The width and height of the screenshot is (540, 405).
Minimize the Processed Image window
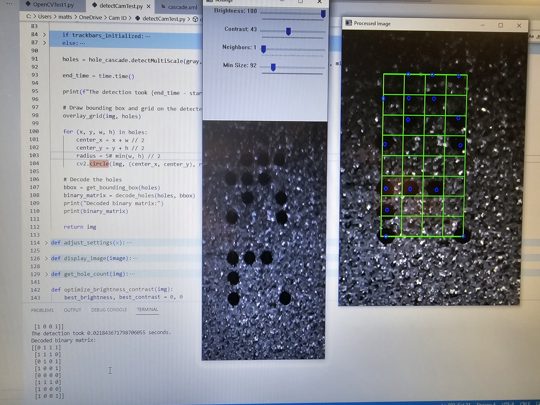coord(482,25)
